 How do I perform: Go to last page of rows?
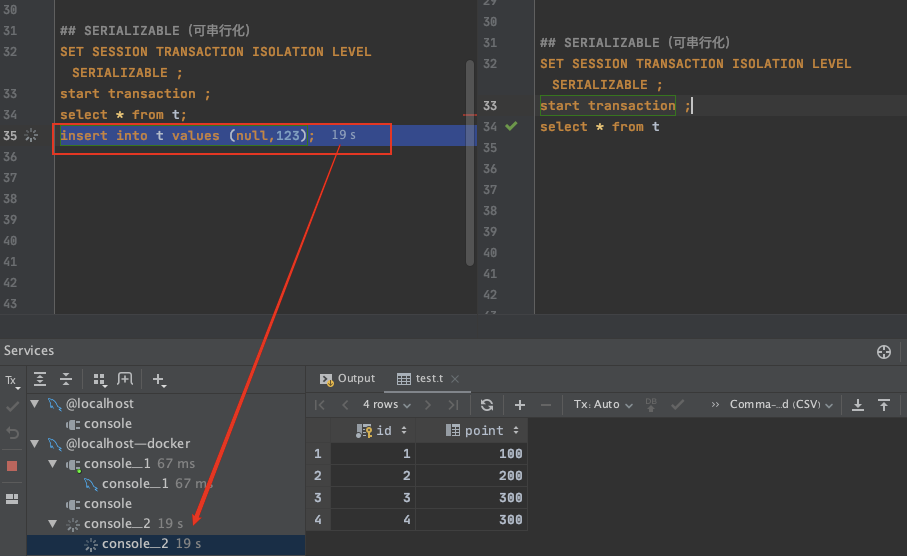(x=454, y=405)
